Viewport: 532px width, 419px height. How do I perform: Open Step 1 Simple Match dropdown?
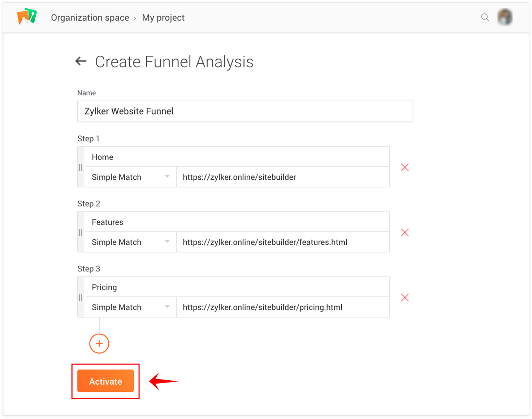point(130,177)
